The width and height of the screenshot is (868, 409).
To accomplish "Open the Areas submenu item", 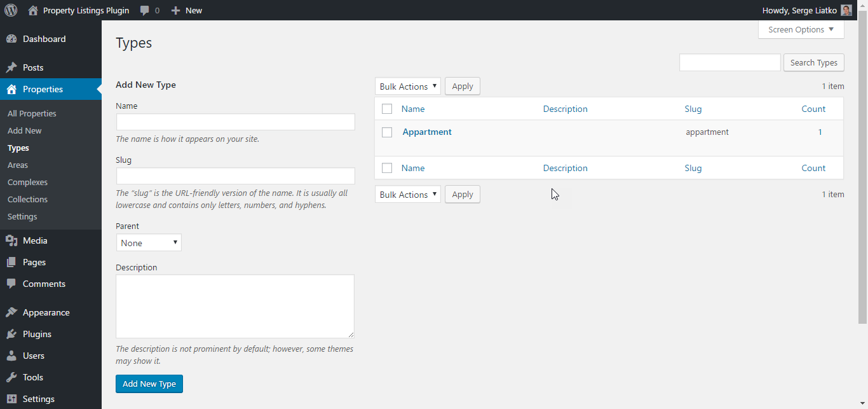I will point(18,165).
